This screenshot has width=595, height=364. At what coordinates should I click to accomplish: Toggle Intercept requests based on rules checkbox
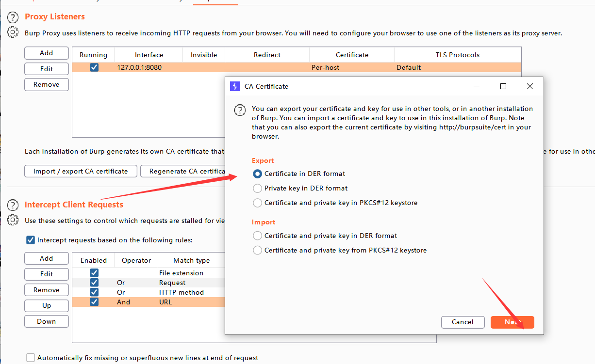[x=31, y=240]
